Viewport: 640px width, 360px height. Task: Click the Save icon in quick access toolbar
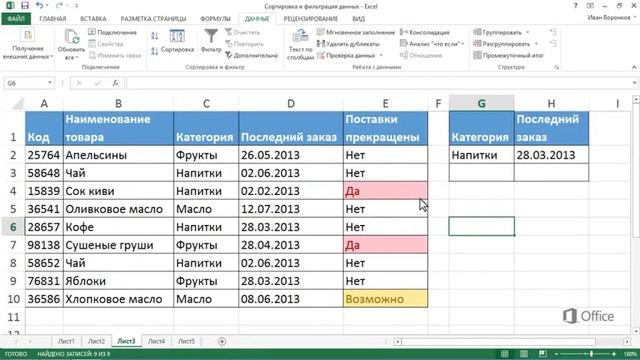(x=24, y=6)
